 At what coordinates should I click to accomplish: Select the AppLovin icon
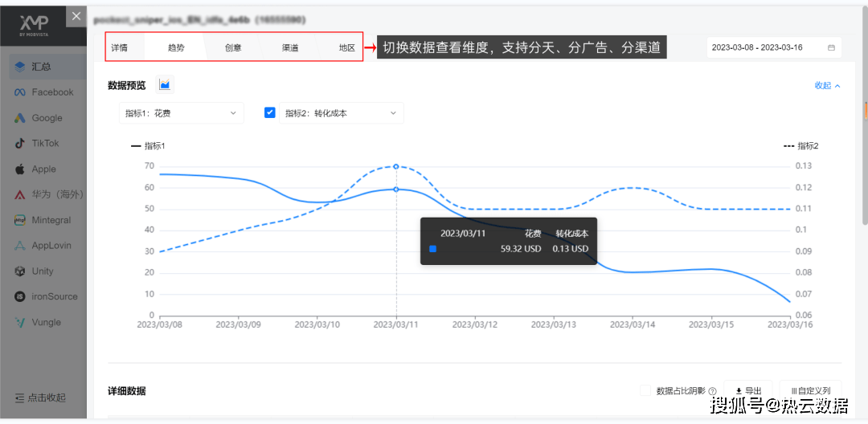[20, 246]
